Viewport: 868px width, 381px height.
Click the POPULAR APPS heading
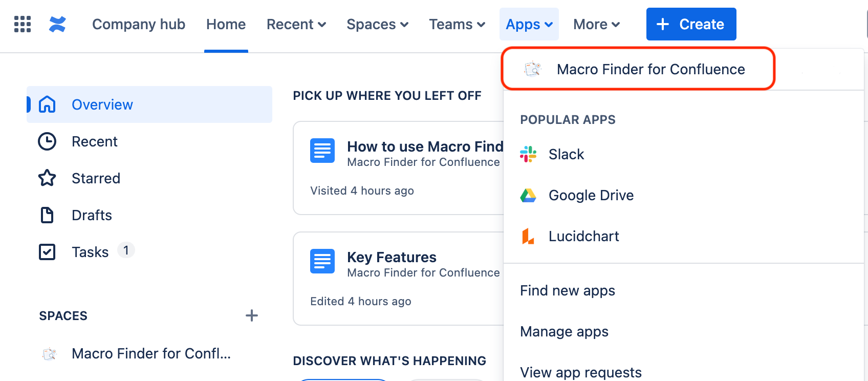point(568,120)
